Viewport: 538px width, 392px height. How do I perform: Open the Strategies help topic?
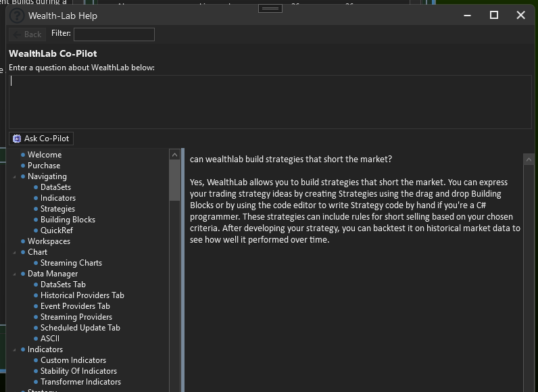click(x=57, y=209)
